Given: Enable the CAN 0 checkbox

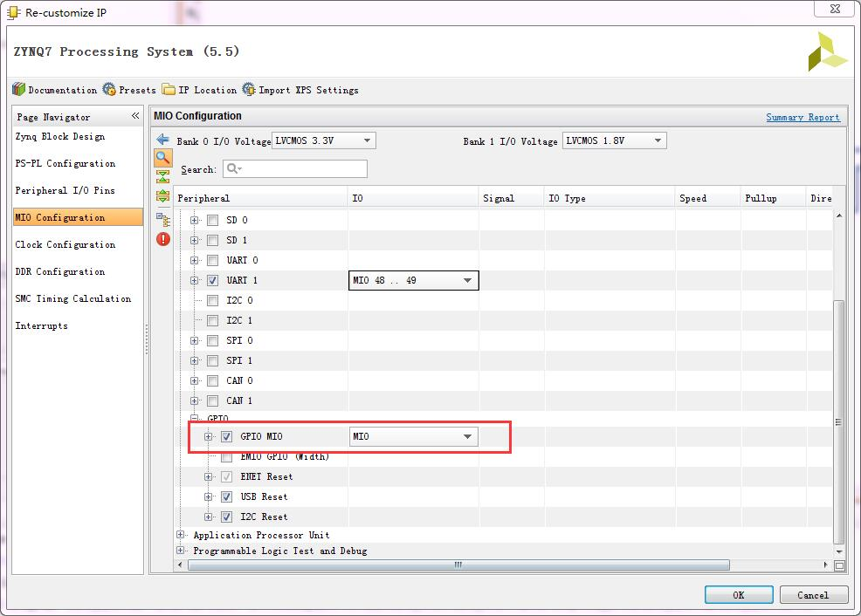Looking at the screenshot, I should point(212,380).
